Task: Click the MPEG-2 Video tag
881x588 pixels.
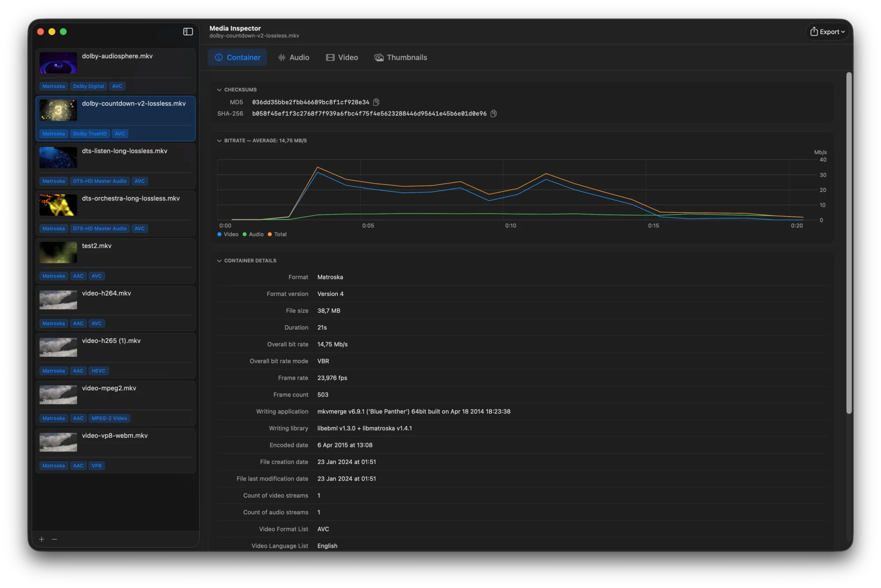Action: [109, 418]
